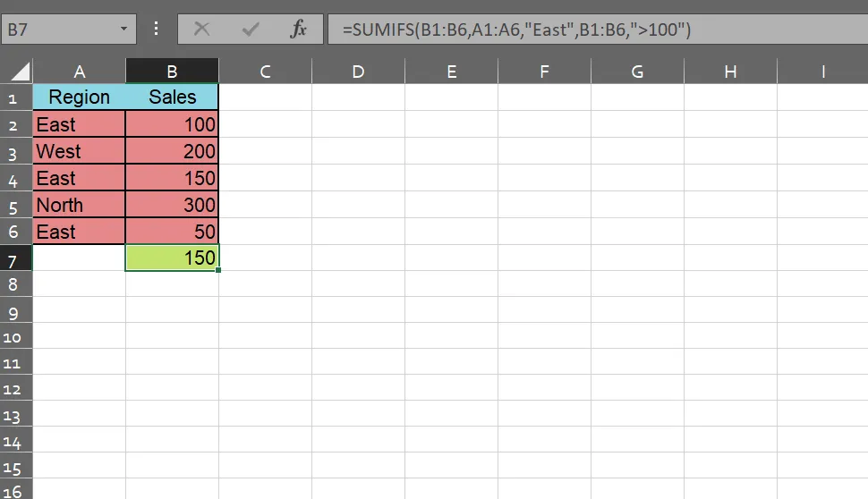Select cell A6 containing East
This screenshot has height=499, width=868.
click(79, 232)
